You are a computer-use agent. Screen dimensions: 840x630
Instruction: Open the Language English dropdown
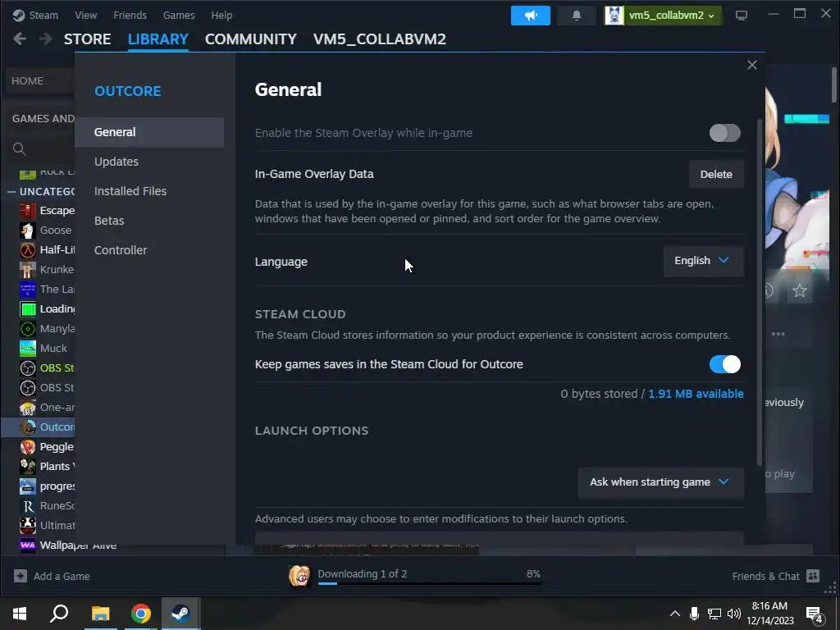[703, 261]
